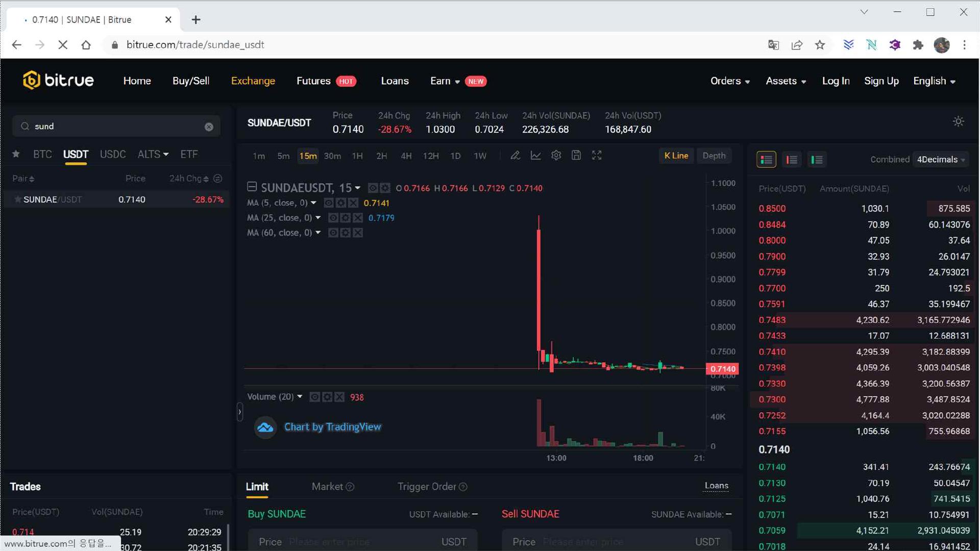Open the 24h Chg column options icon

218,178
